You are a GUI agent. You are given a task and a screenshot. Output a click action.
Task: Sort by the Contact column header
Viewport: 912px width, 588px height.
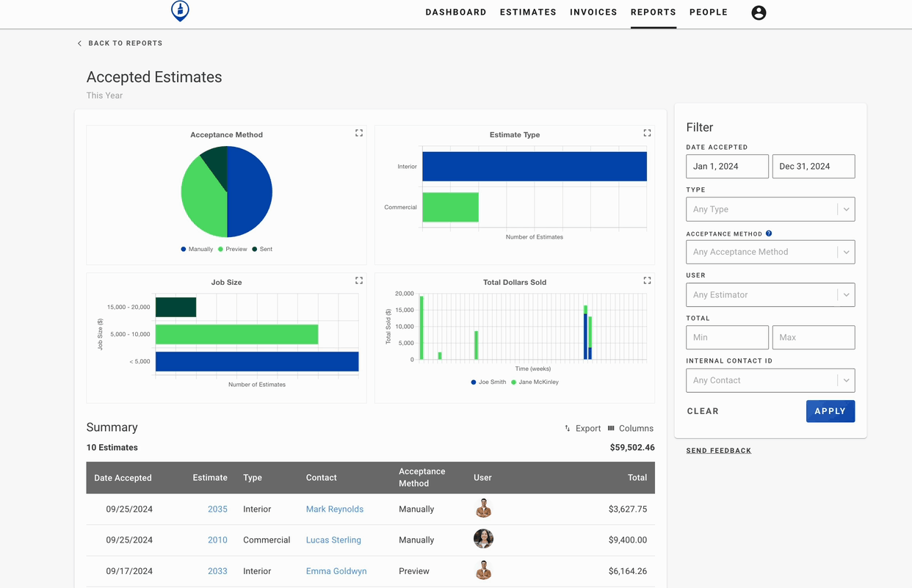[x=322, y=478]
